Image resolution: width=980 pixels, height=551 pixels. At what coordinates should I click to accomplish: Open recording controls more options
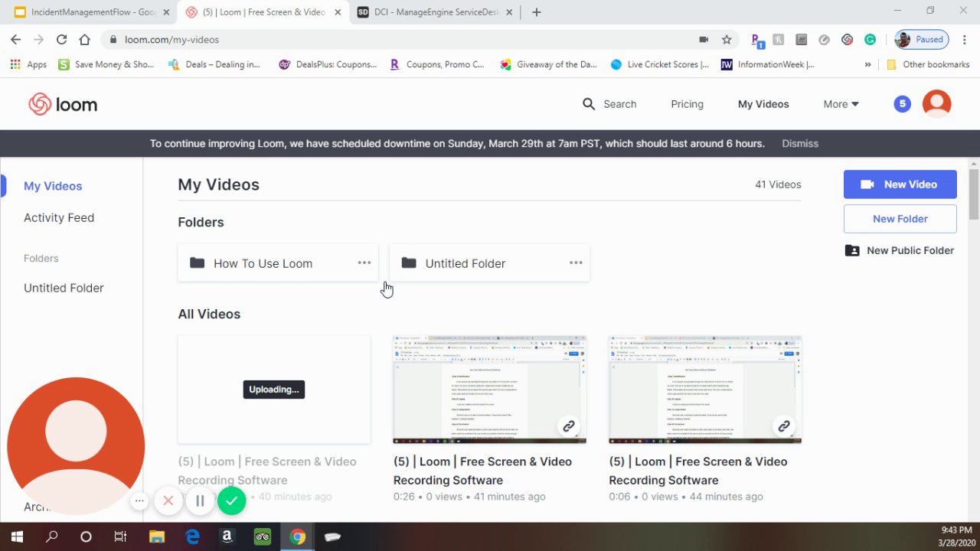(x=139, y=501)
